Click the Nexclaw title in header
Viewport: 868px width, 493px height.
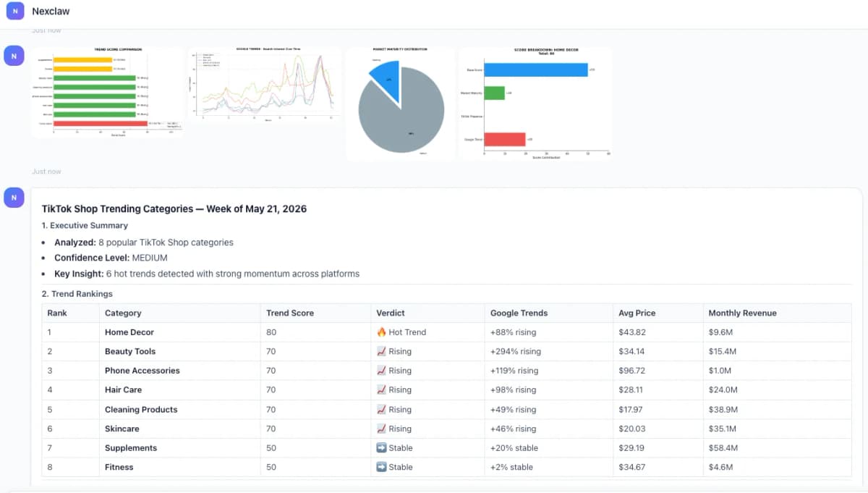point(51,12)
